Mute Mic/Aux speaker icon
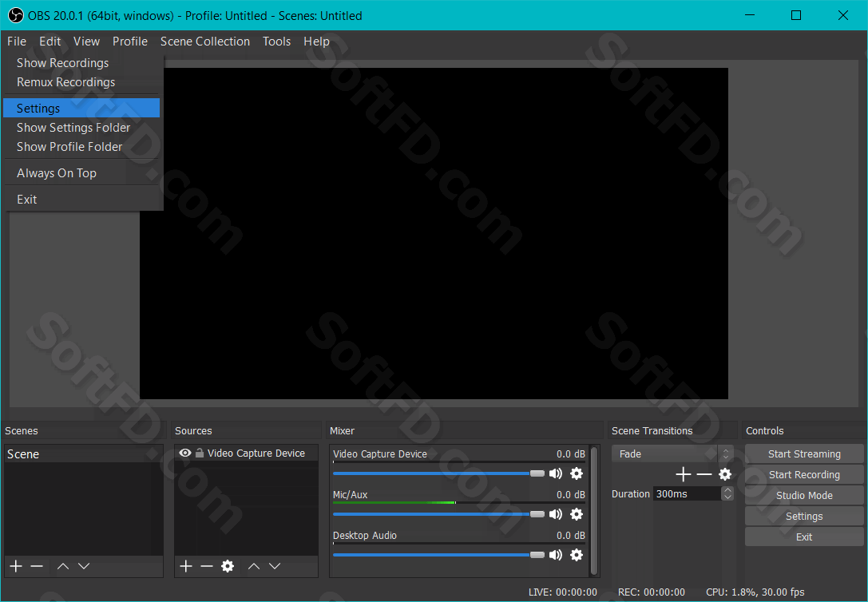 pyautogui.click(x=555, y=515)
